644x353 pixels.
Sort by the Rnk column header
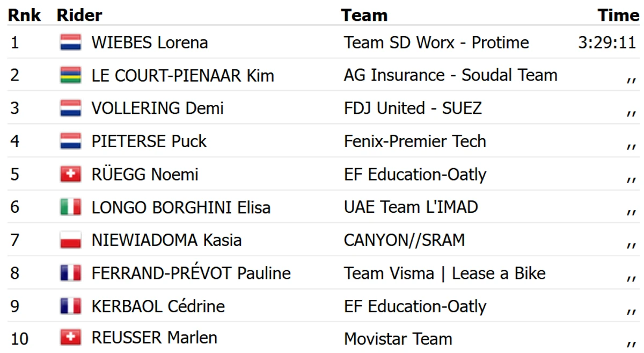24,15
